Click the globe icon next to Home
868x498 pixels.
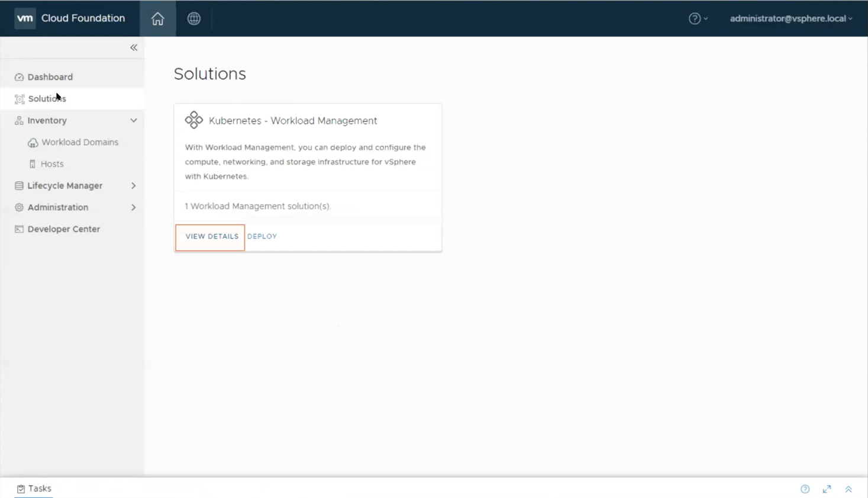pos(194,18)
